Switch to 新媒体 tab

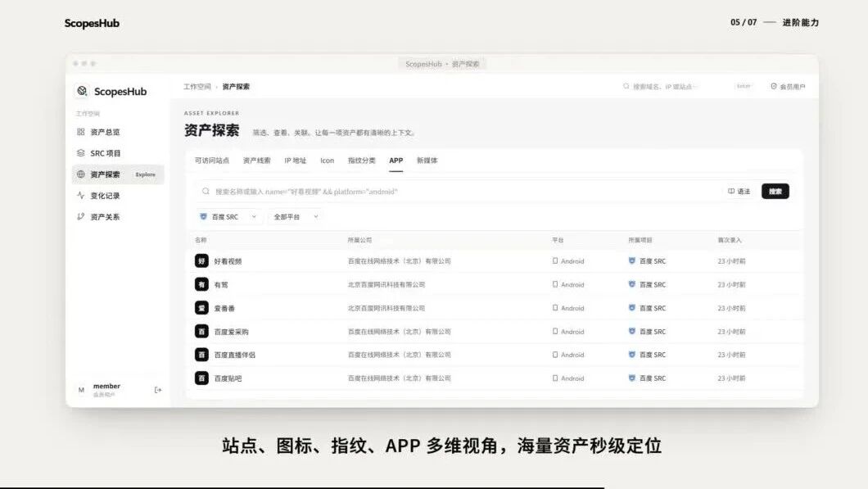(x=427, y=161)
